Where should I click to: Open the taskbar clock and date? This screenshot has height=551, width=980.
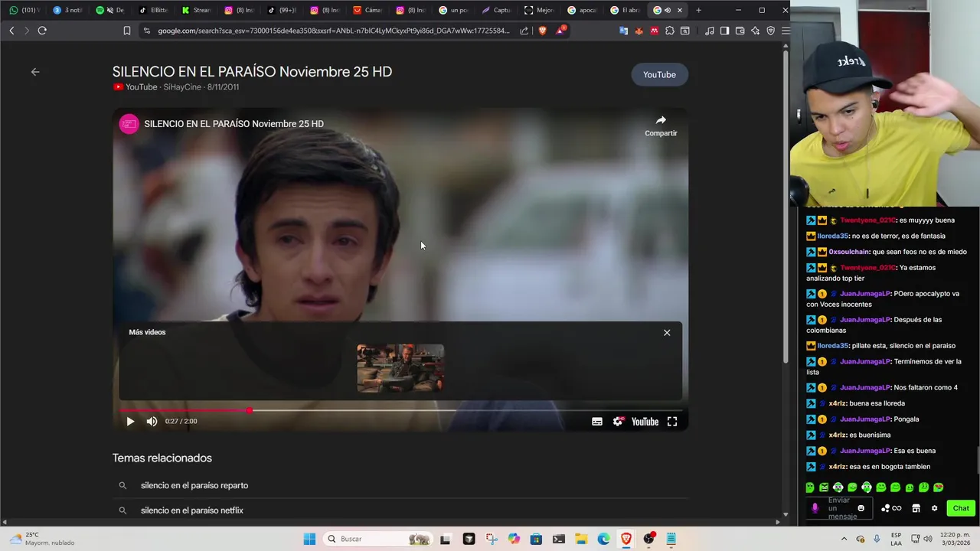point(955,539)
